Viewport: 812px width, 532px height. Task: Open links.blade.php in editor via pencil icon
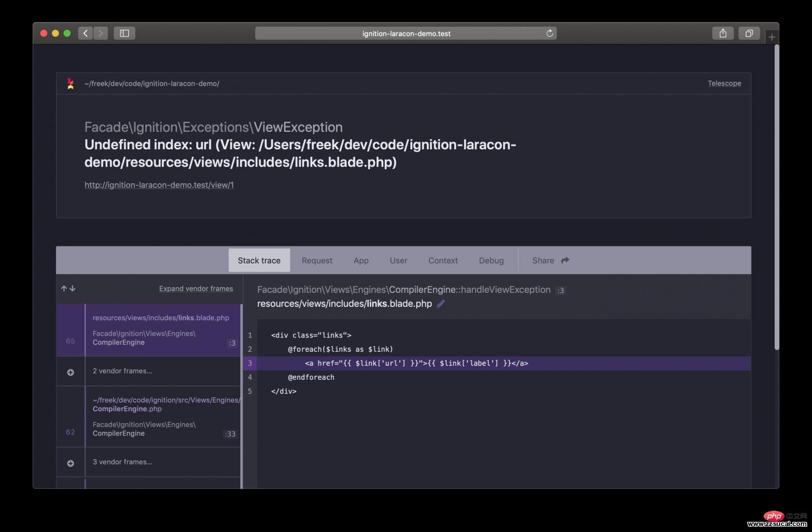point(440,304)
